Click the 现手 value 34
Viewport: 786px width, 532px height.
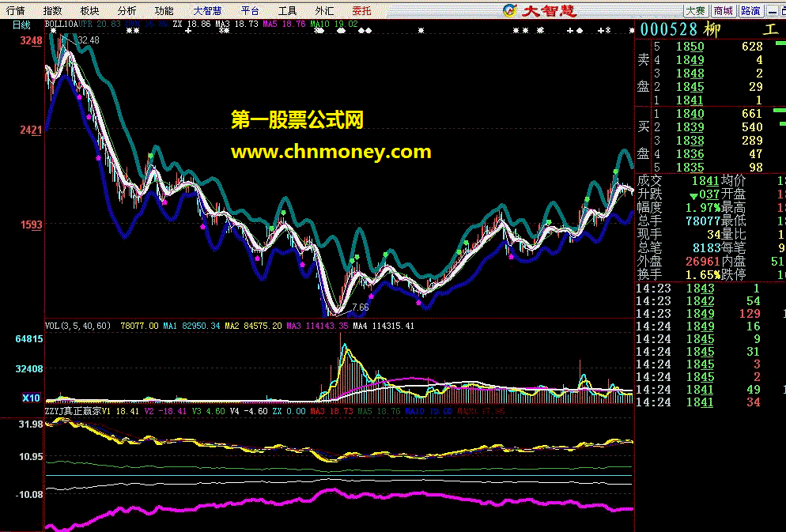pos(714,235)
